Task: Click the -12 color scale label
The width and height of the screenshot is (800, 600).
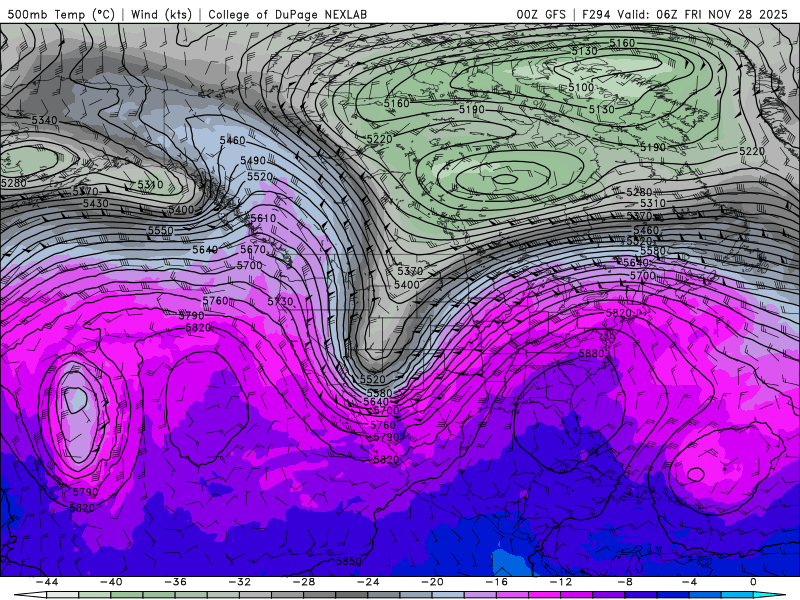Action: tap(561, 582)
